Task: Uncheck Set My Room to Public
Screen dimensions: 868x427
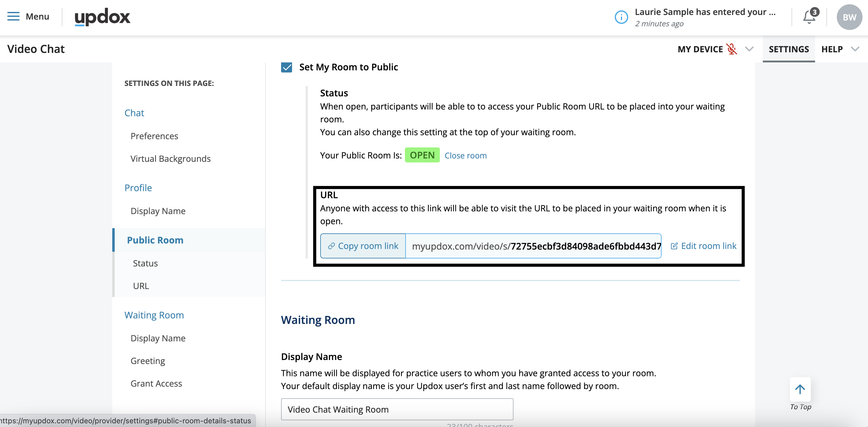Action: point(287,67)
